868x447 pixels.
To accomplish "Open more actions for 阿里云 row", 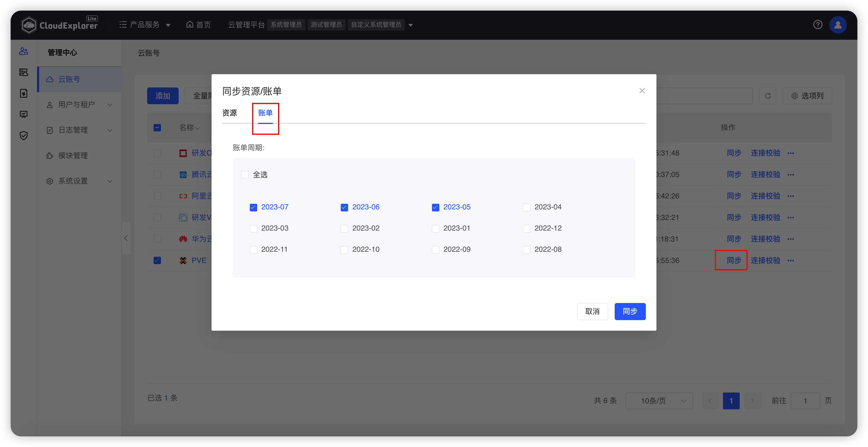I will [791, 196].
